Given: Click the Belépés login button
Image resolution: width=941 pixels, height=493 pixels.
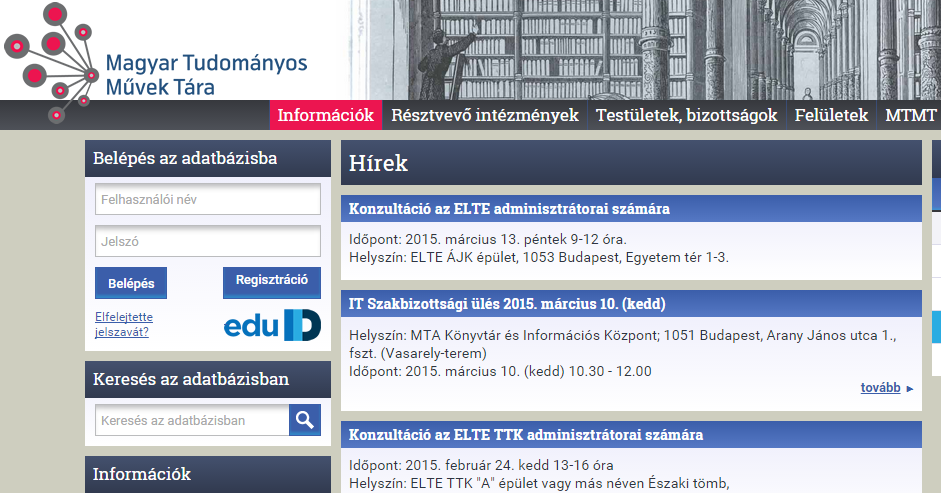Looking at the screenshot, I should click(131, 283).
